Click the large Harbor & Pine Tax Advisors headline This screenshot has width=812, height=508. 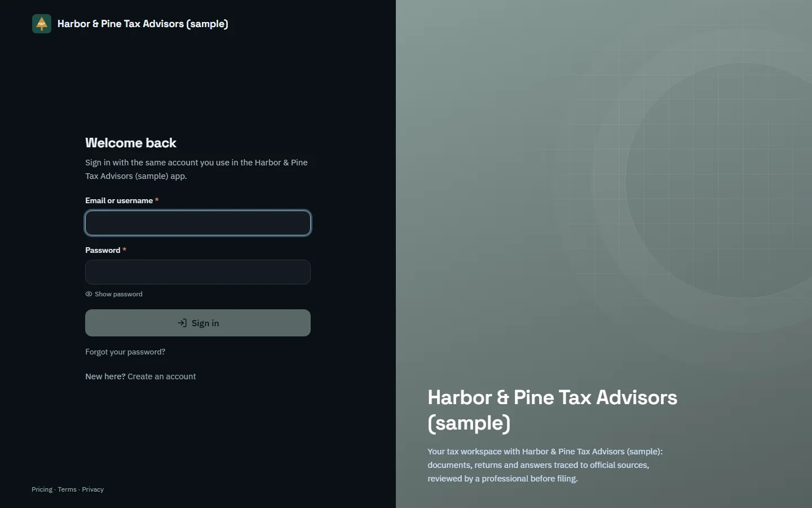click(x=553, y=410)
